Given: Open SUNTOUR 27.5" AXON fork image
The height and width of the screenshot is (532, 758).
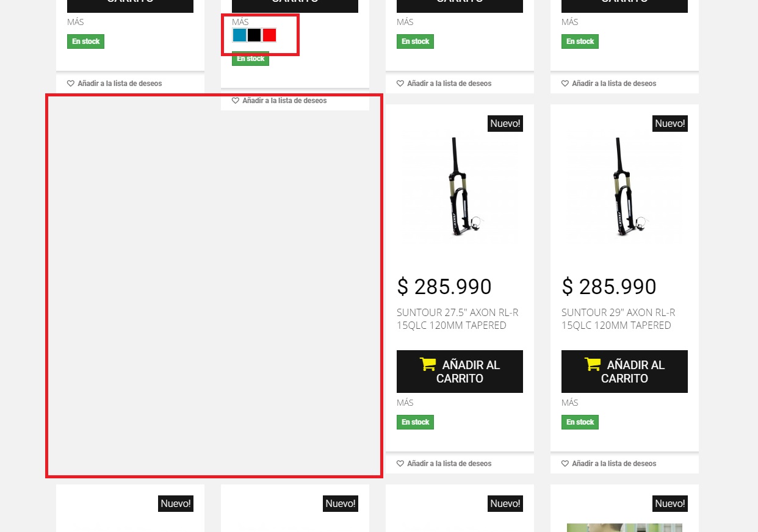Looking at the screenshot, I should click(460, 186).
